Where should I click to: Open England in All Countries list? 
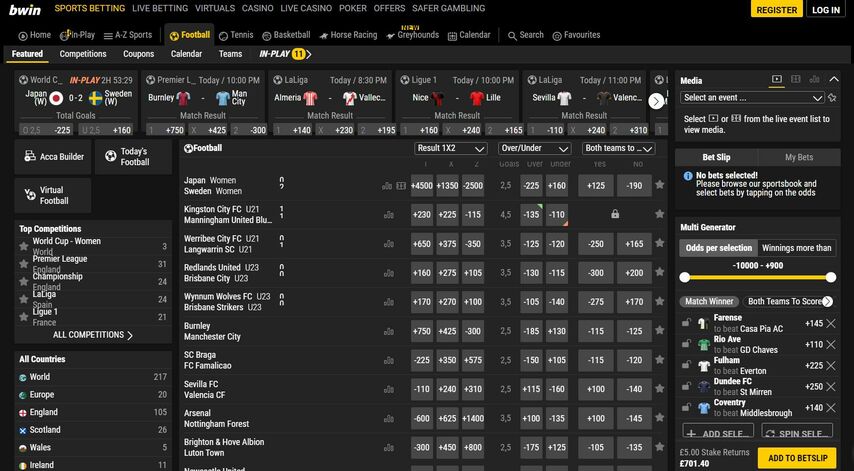[x=93, y=412]
